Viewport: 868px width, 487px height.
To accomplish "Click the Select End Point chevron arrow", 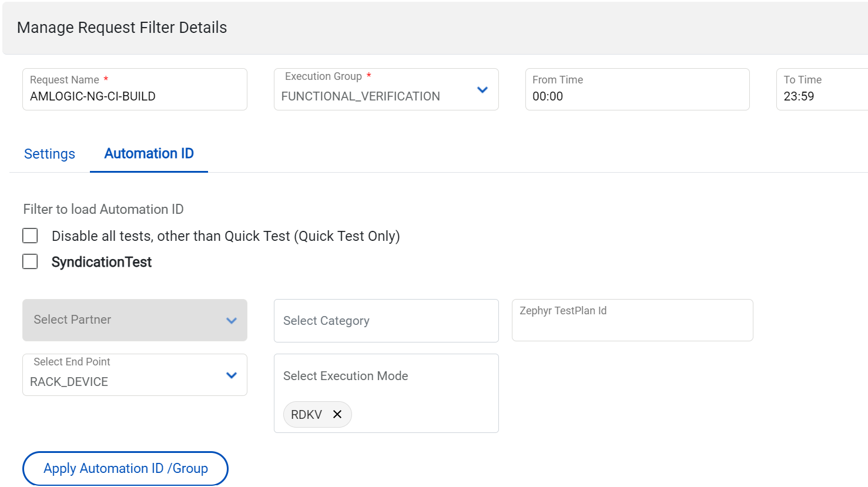I will (x=232, y=375).
